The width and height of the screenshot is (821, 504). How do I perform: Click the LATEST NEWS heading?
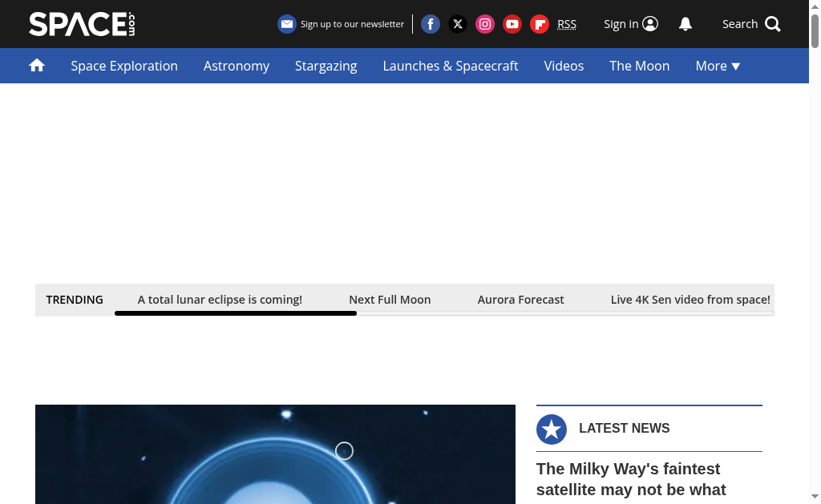(x=624, y=428)
